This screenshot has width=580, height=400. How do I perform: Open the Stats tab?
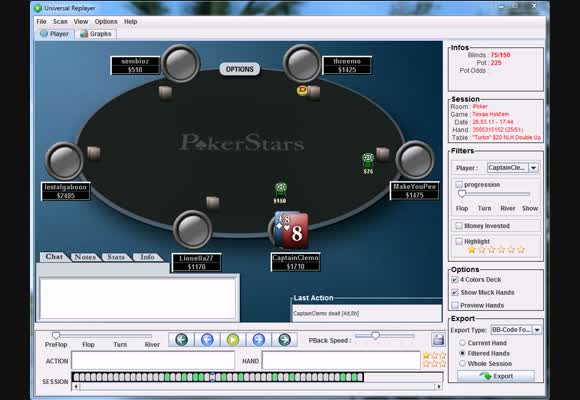[116, 256]
